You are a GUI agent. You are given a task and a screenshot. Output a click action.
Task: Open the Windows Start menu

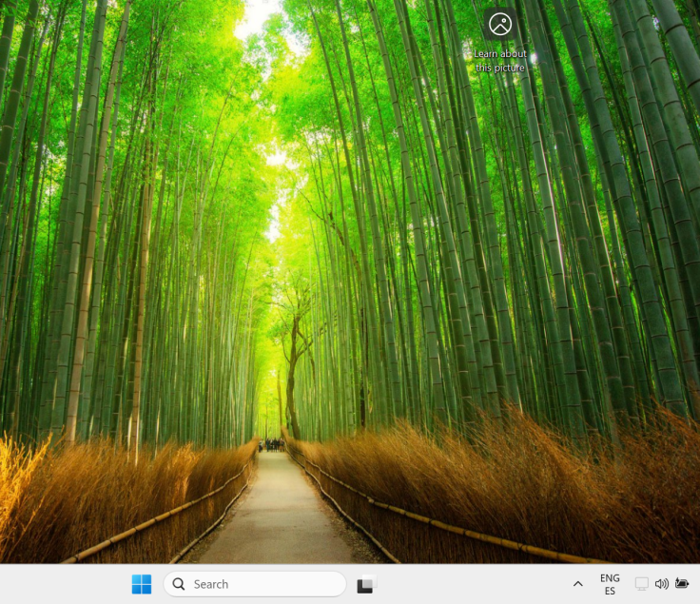(142, 584)
